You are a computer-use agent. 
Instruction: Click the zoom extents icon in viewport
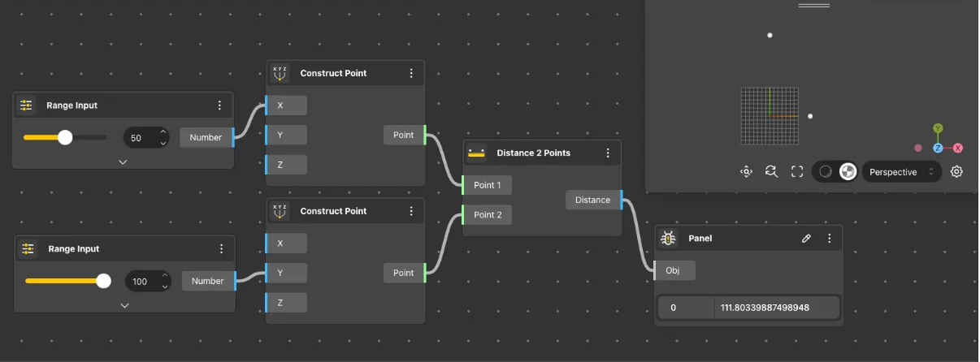[746, 171]
